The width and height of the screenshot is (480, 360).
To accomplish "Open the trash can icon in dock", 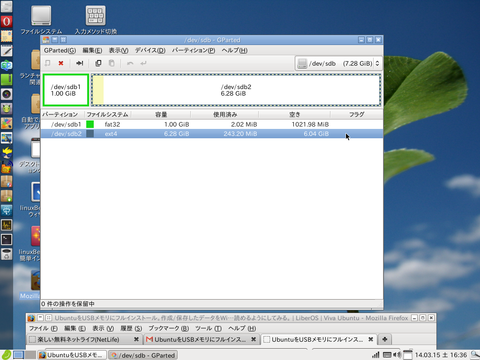I will (6, 254).
